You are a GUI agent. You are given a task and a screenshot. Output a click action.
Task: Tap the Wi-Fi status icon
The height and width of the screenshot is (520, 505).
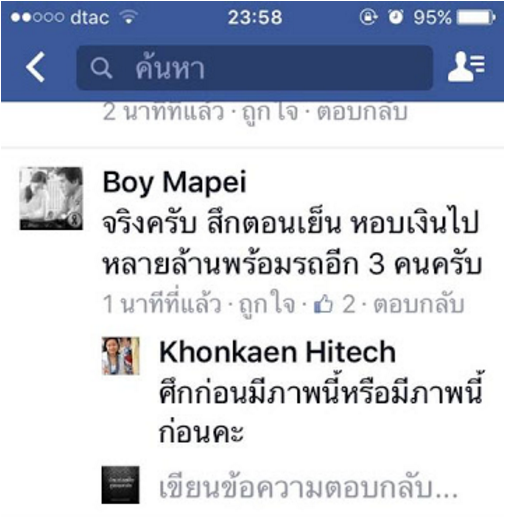129,17
